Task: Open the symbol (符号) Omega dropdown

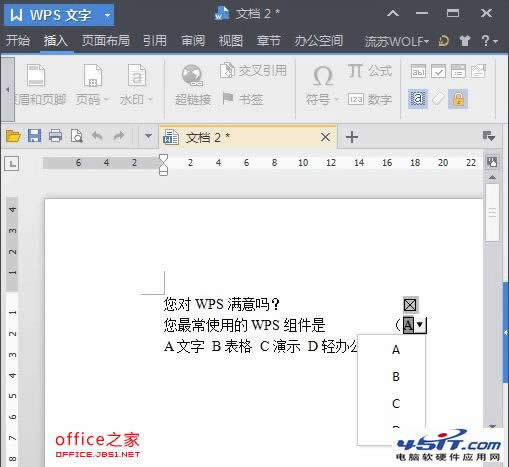Action: pos(322,85)
